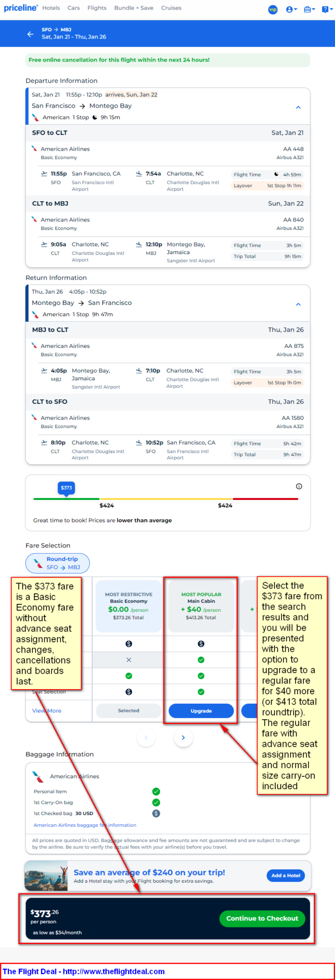Click the price info circle icon
335x980 pixels.
pyautogui.click(x=299, y=486)
